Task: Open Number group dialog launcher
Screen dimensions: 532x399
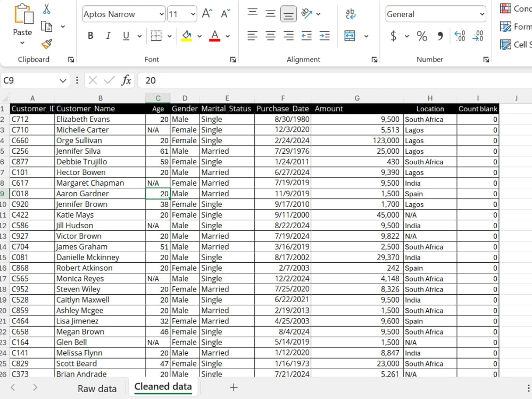Action: (486, 60)
